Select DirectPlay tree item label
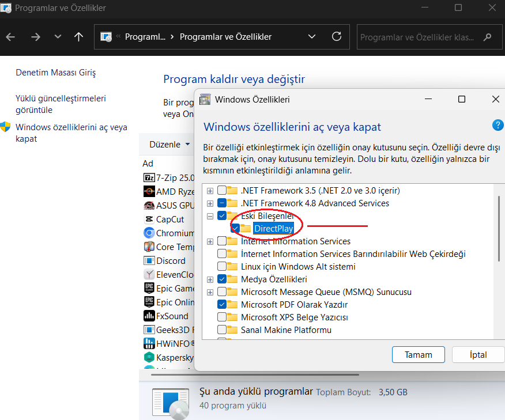Viewport: 505px width, 420px height. (x=273, y=229)
